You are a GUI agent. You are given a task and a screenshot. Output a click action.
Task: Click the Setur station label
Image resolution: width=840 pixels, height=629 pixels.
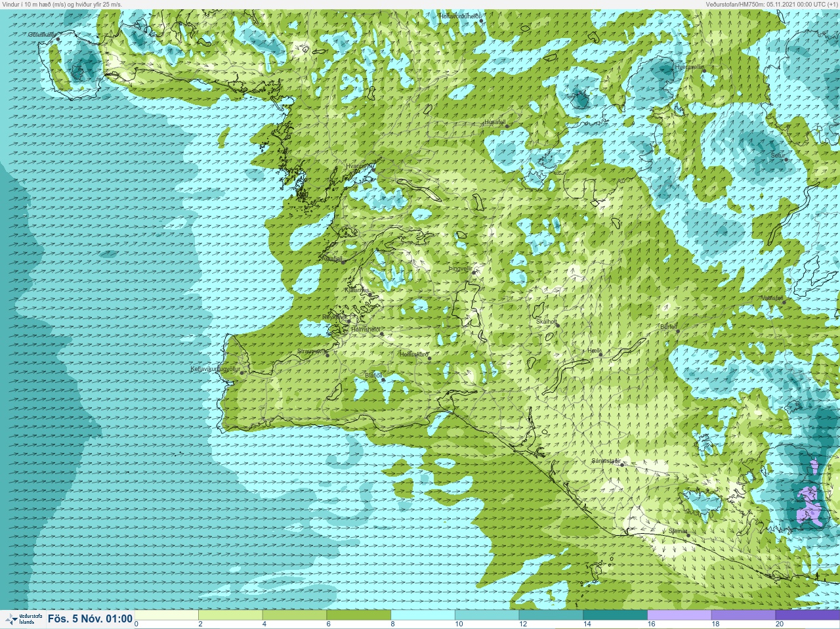click(778, 156)
